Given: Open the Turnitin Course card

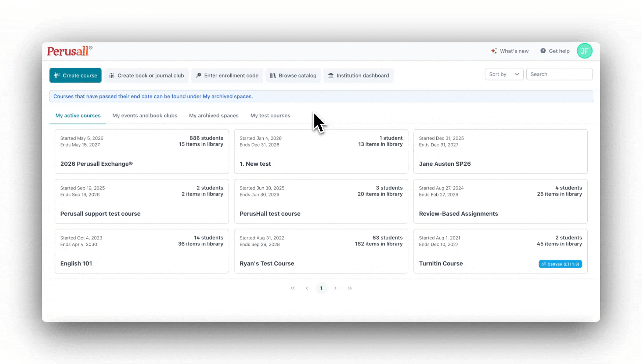Looking at the screenshot, I should tap(500, 251).
